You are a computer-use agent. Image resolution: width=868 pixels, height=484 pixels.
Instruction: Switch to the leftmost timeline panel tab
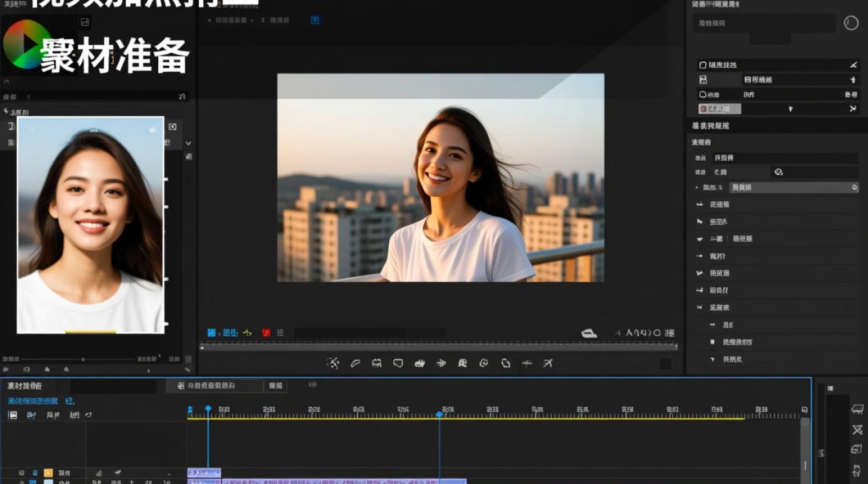tap(25, 386)
